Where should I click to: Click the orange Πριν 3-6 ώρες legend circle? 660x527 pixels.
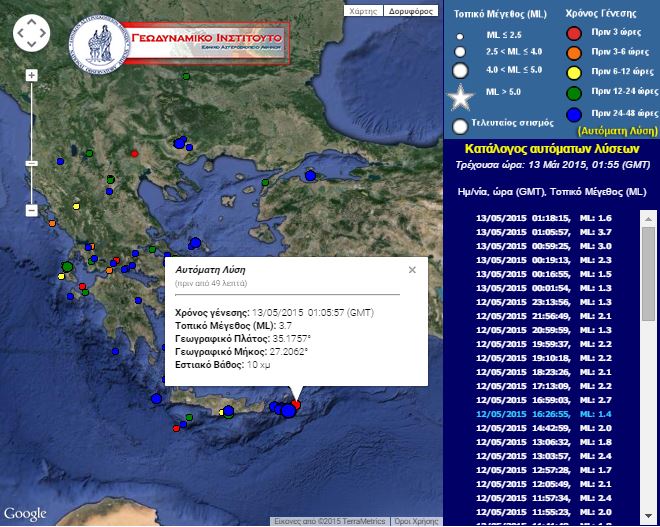574,53
